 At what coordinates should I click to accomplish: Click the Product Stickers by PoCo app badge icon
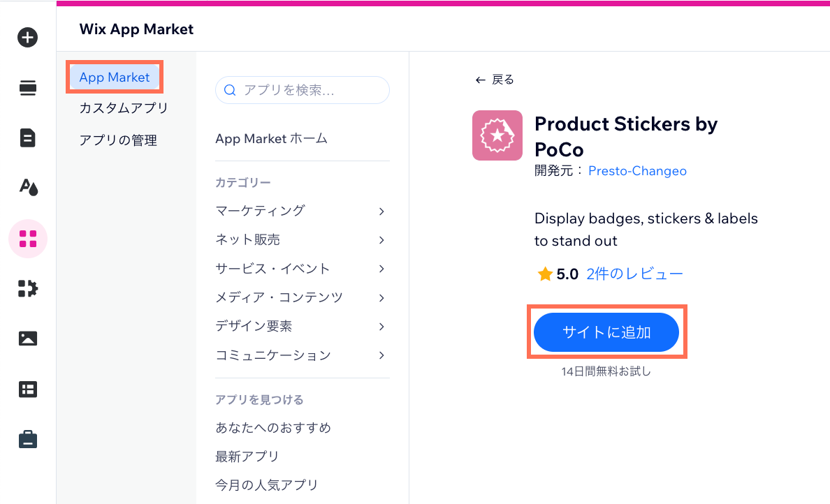click(497, 135)
